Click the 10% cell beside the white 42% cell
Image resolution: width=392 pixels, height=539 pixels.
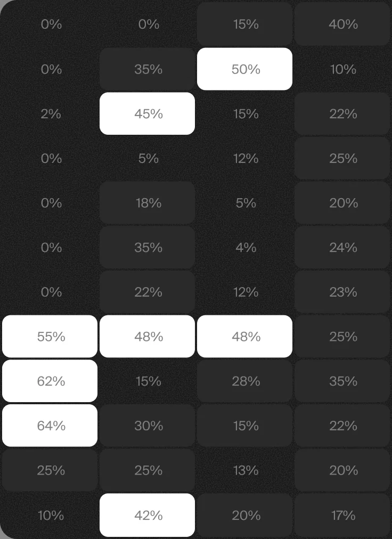(x=50, y=515)
